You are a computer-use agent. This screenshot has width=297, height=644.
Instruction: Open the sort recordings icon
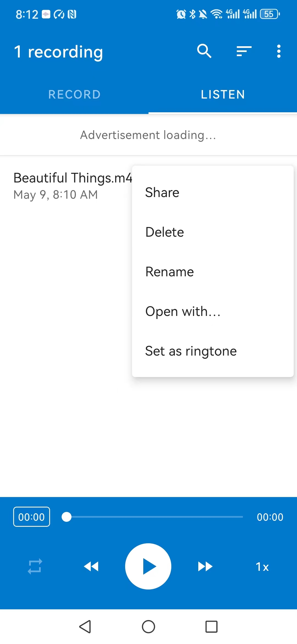coord(244,51)
